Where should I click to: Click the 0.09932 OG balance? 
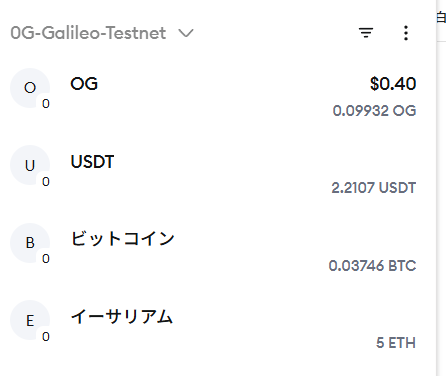pyautogui.click(x=374, y=111)
